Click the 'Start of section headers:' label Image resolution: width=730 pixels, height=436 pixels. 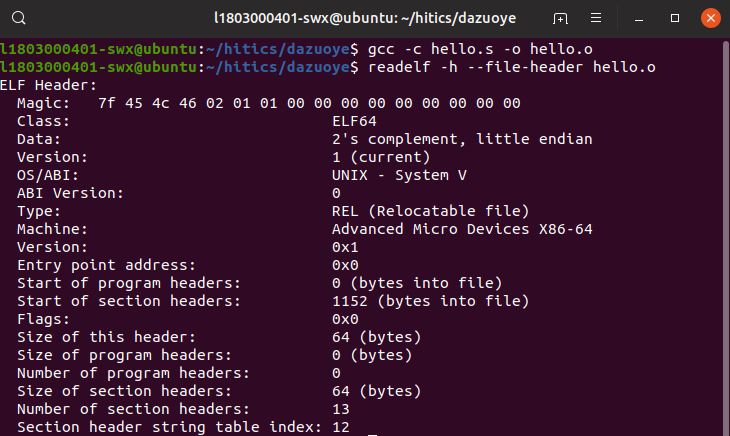tap(128, 301)
